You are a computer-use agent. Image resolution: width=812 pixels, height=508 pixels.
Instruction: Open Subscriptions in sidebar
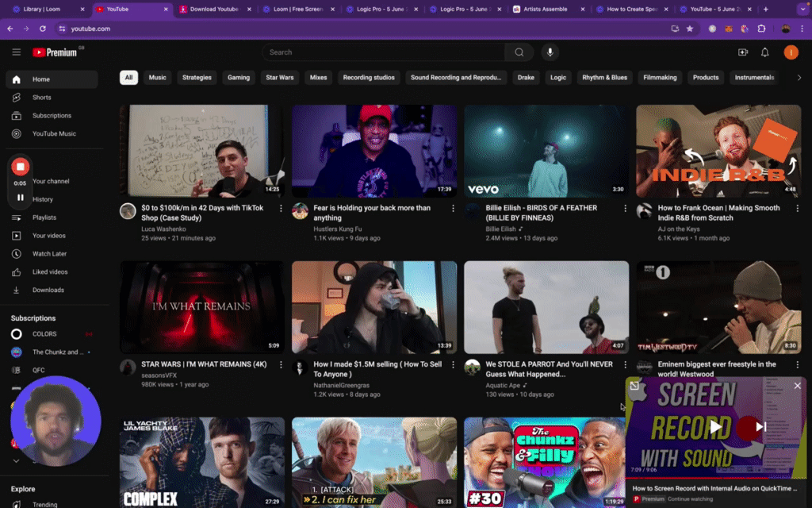coord(52,116)
